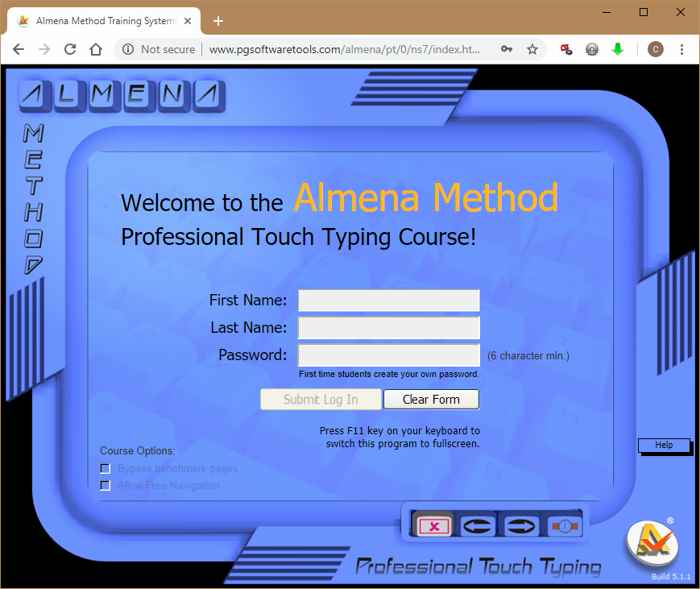Click the Clear Form button

431,399
